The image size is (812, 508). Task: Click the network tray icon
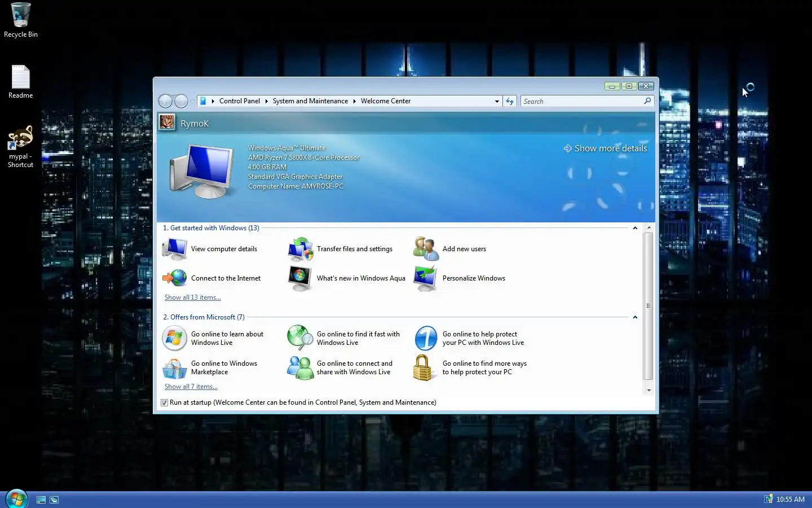[x=768, y=499]
